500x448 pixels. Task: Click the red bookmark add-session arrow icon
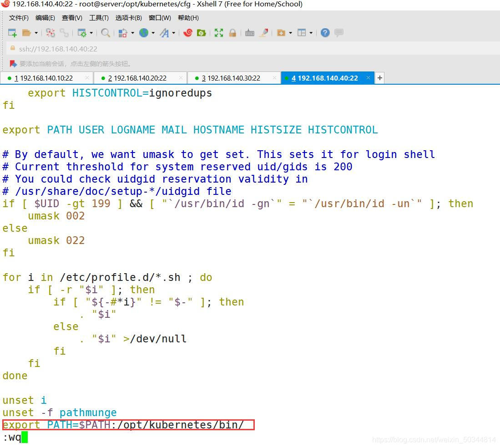click(x=13, y=64)
